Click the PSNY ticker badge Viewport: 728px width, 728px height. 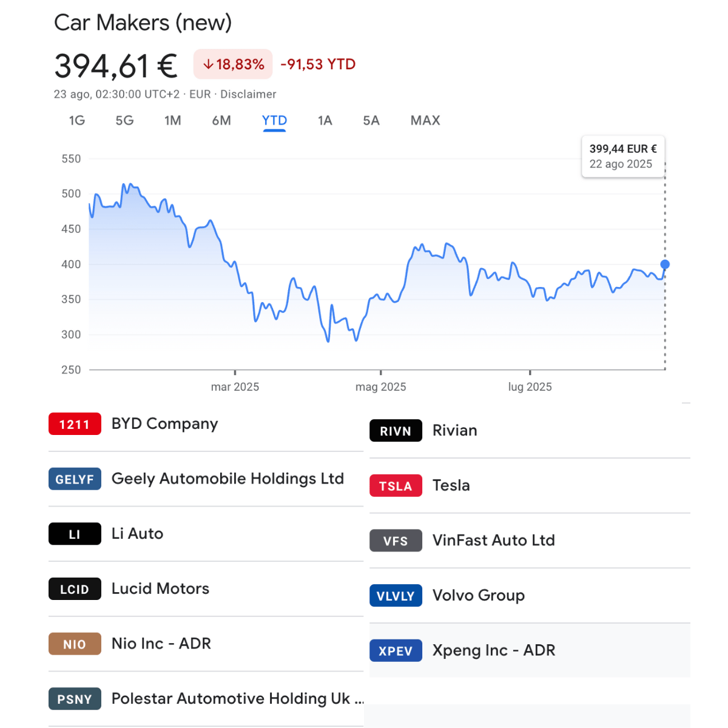(x=75, y=699)
